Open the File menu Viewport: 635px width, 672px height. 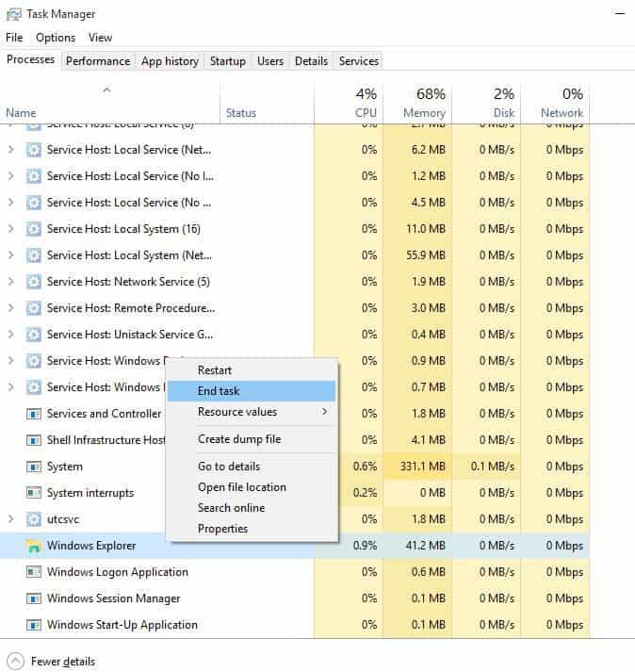[14, 38]
